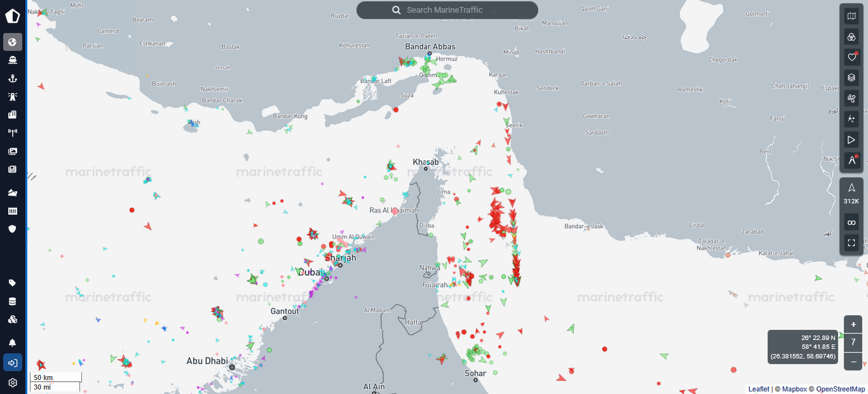Click the Sohar city label
The image size is (868, 394).
(475, 373)
